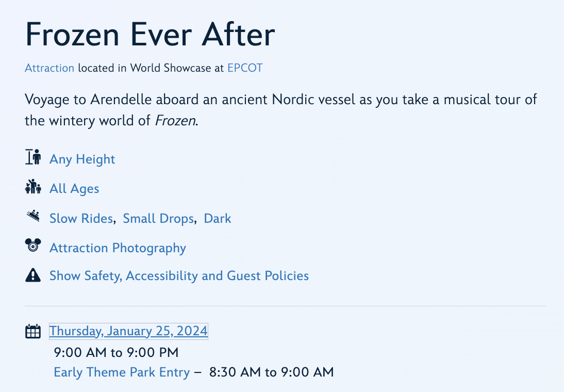Follow the Early Theme Park Entry link

pyautogui.click(x=122, y=372)
